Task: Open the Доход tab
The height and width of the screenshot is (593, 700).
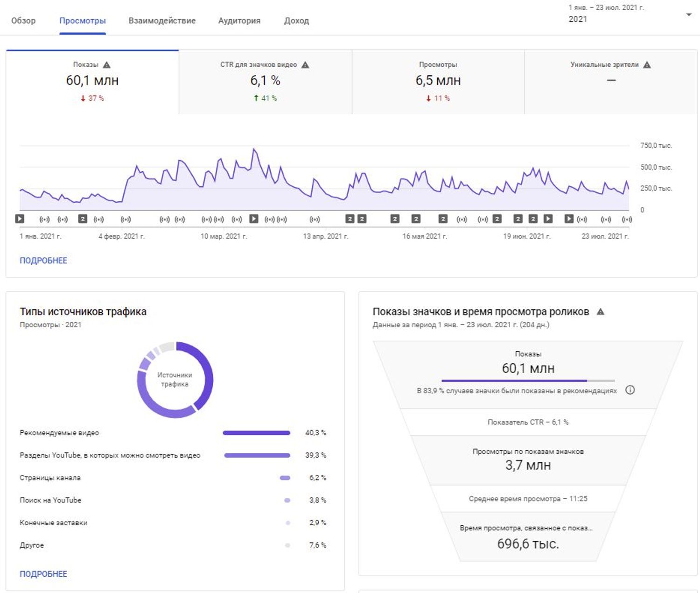Action: pyautogui.click(x=297, y=21)
